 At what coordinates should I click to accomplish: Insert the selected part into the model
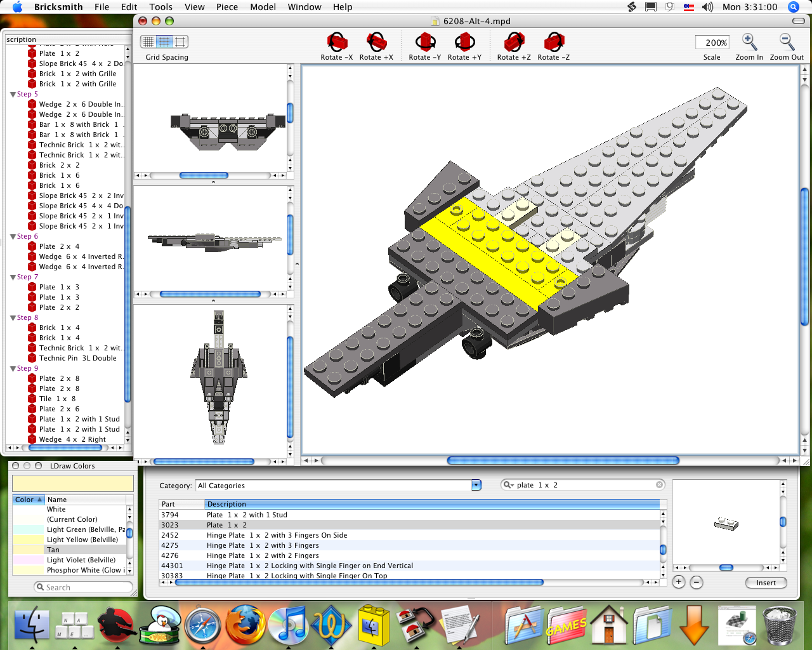coord(766,583)
